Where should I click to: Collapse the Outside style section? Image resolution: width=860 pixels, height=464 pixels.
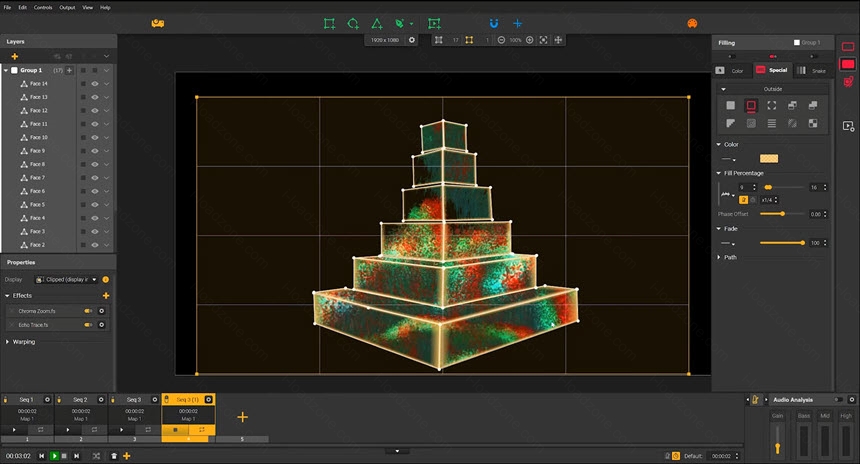click(x=723, y=89)
